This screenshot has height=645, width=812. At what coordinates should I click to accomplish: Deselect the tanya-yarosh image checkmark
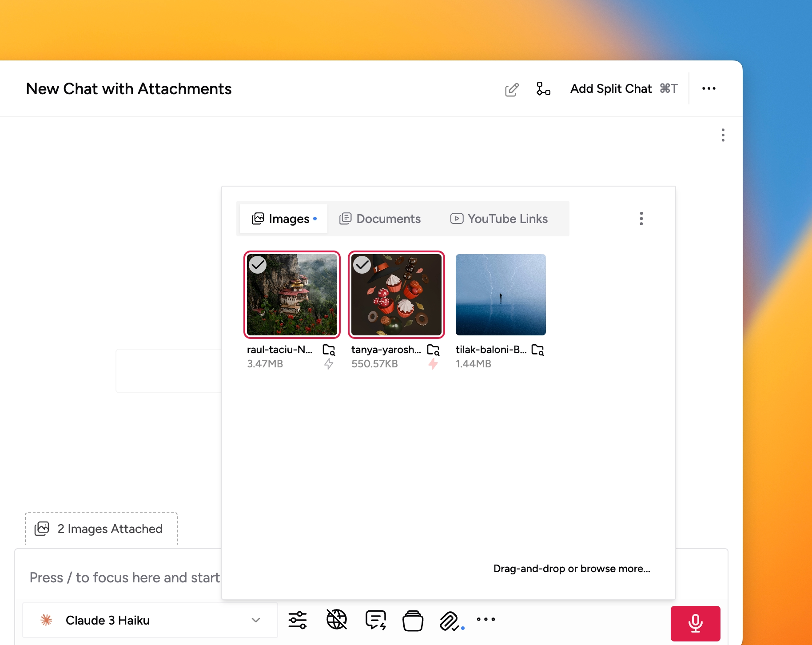tap(362, 265)
